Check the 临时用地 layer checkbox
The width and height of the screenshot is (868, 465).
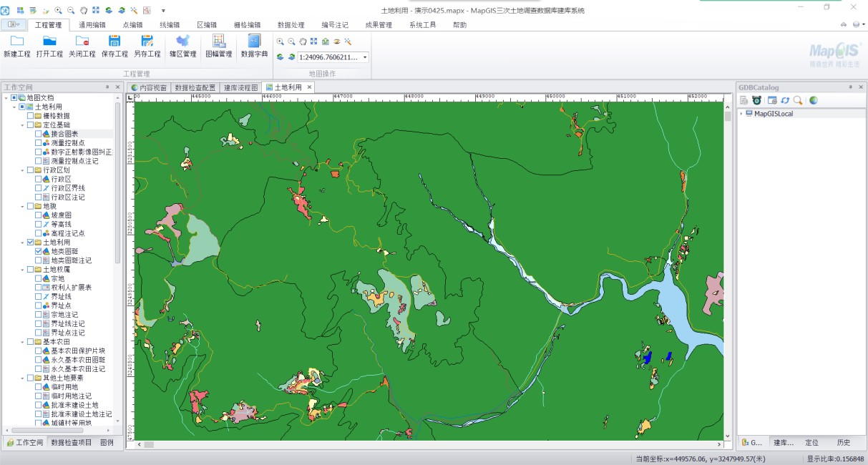(x=39, y=386)
